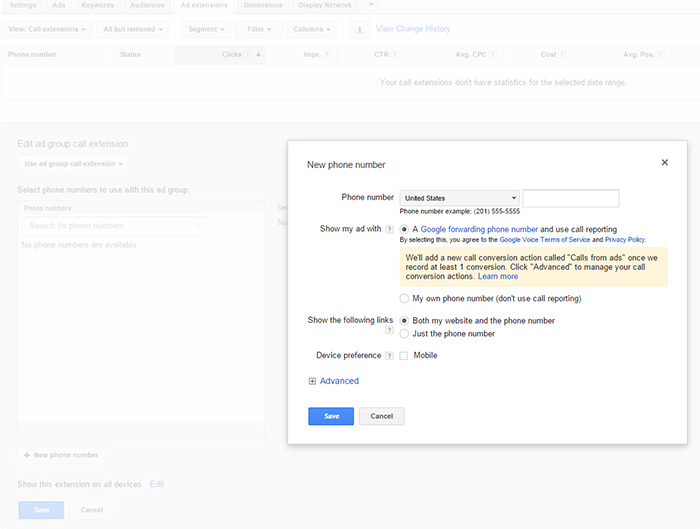Screen dimensions: 700x529
Task: Open the United States country dropdown
Action: tap(459, 198)
